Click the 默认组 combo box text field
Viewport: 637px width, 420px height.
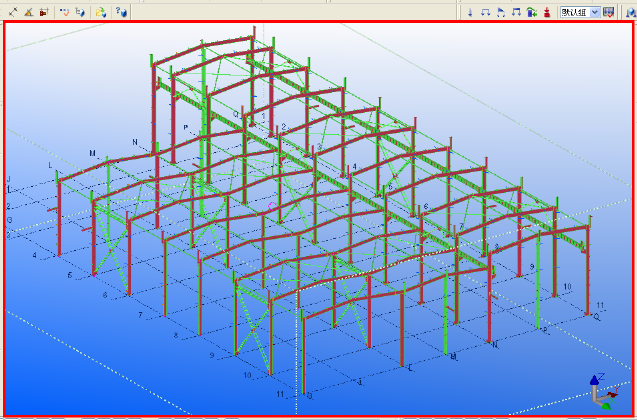click(x=573, y=11)
